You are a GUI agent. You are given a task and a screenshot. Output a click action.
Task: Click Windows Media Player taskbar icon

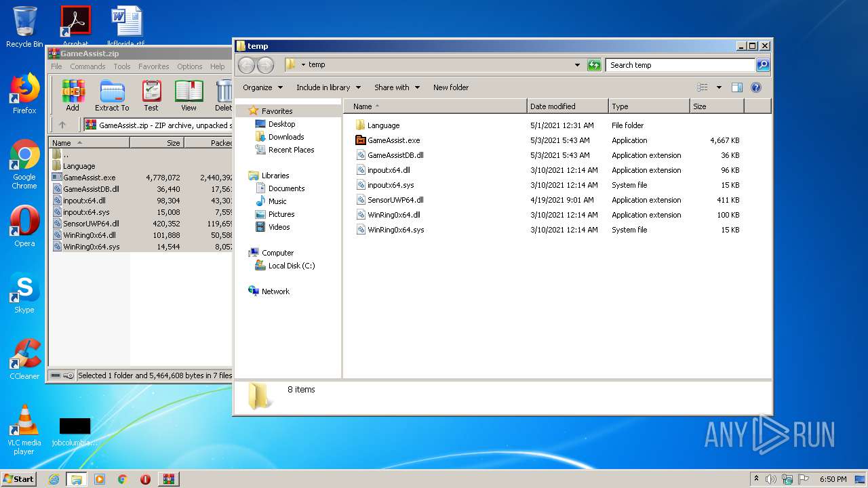click(100, 479)
